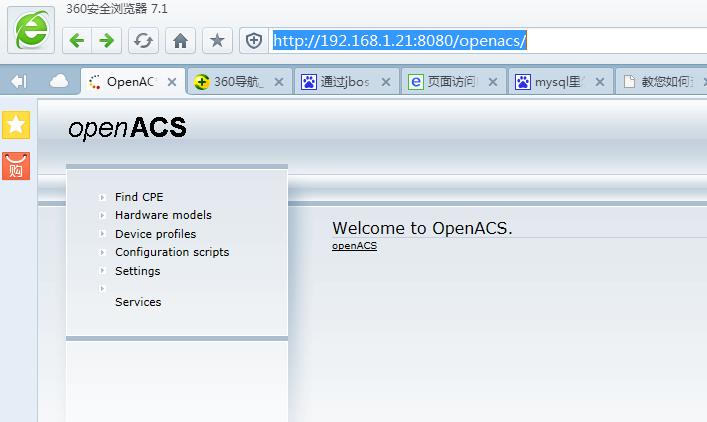Open the Find CPE menu item

139,197
